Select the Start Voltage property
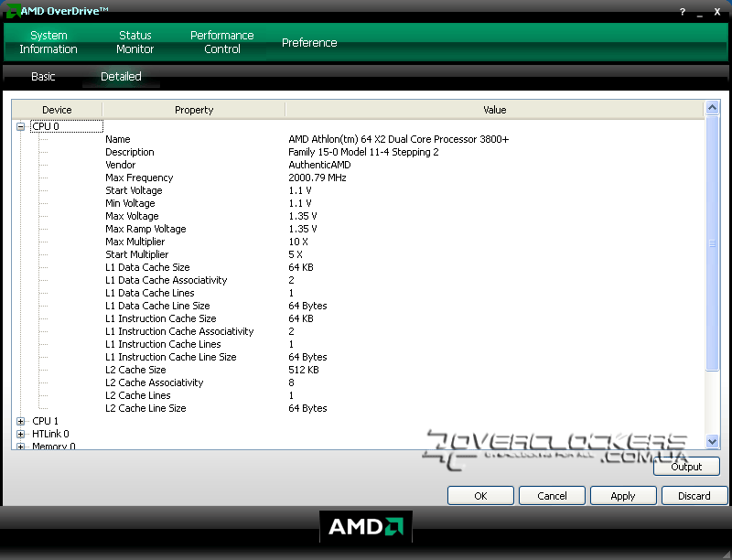The height and width of the screenshot is (560, 732). coord(134,190)
